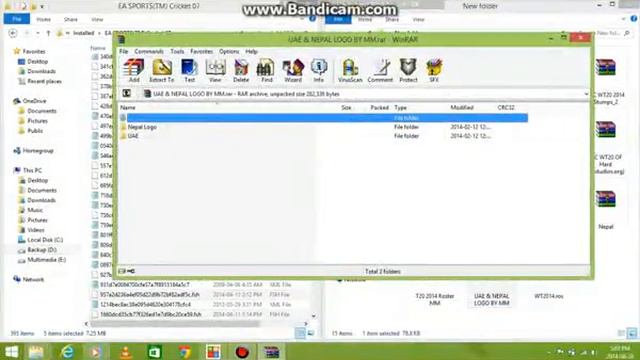
Task: Convert archive with the SFX icon
Action: pyautogui.click(x=434, y=71)
